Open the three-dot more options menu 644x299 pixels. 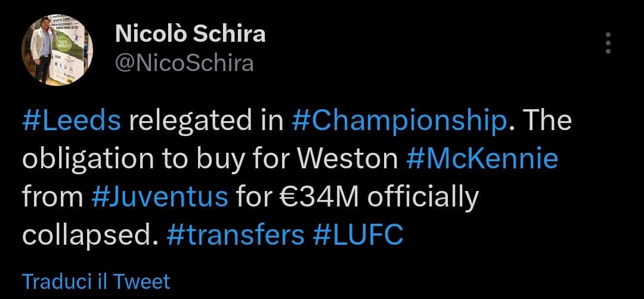tap(608, 44)
